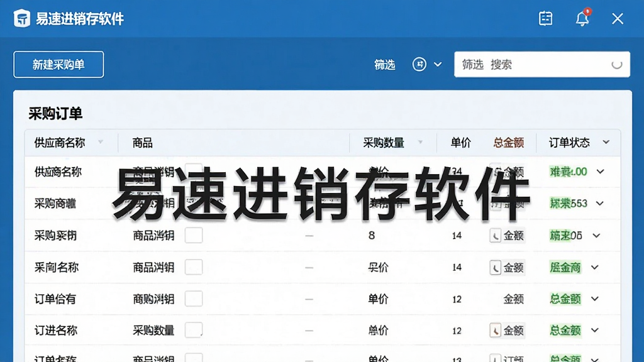Select the 供应商名称 cell in the first data row

click(x=58, y=172)
